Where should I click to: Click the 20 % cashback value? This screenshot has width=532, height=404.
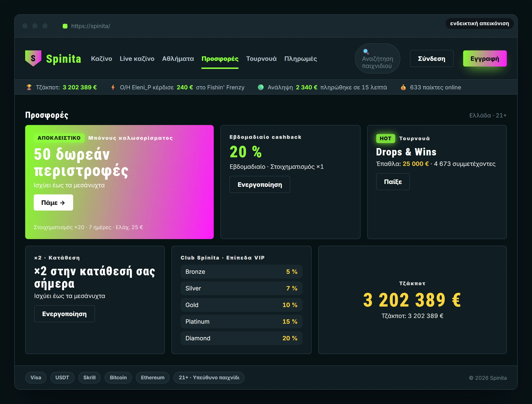[246, 152]
